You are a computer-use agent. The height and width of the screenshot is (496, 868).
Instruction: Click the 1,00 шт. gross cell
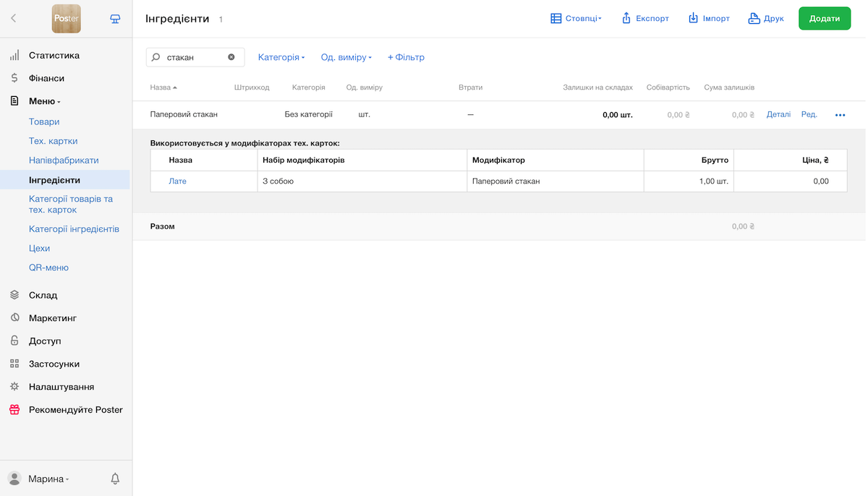coord(689,181)
